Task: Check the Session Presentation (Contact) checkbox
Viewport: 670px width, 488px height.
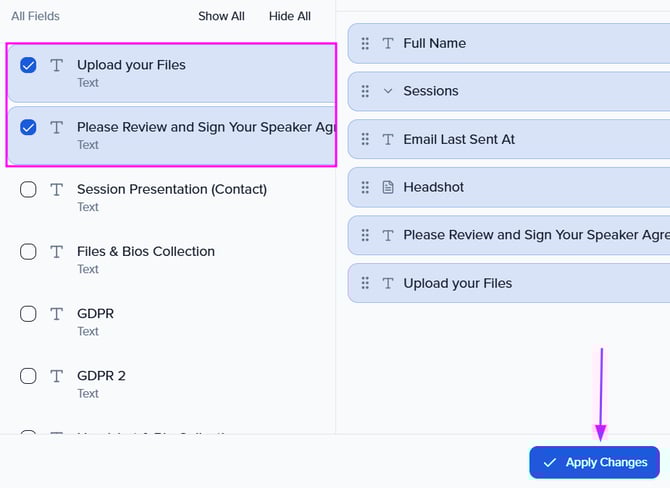Action: coord(29,190)
